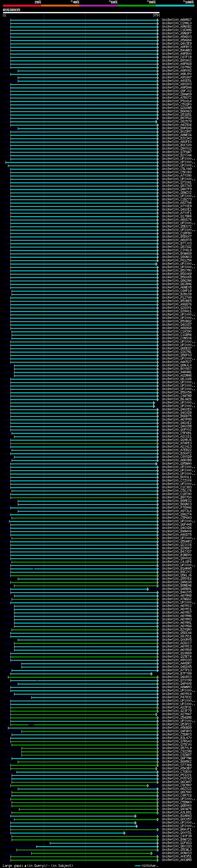Select hit label UniRef100_Q4U3E9
This screenshot has width=197, height=868.
(177, 43)
